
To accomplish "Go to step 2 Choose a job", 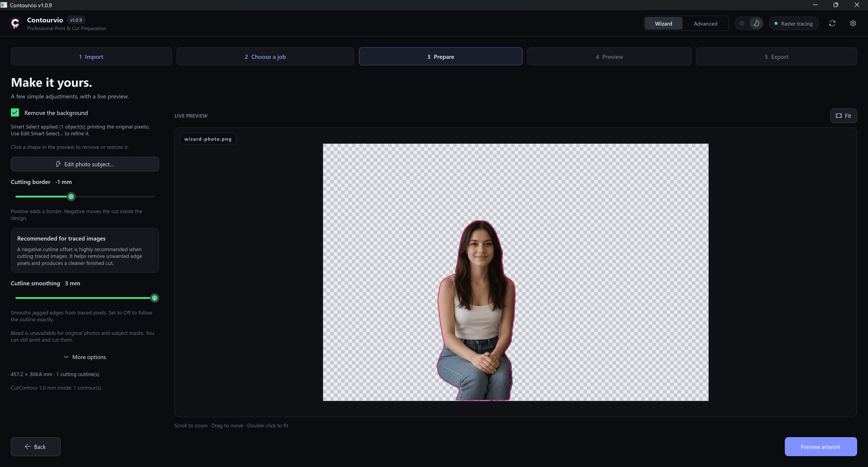I will click(x=265, y=57).
